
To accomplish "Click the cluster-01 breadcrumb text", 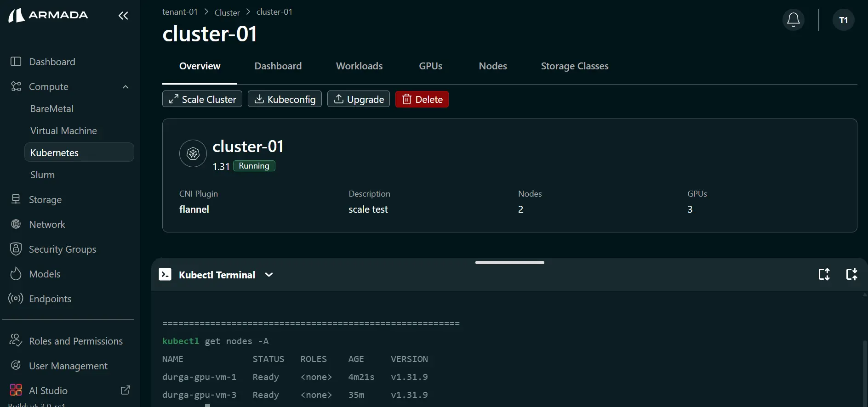I will (x=274, y=12).
